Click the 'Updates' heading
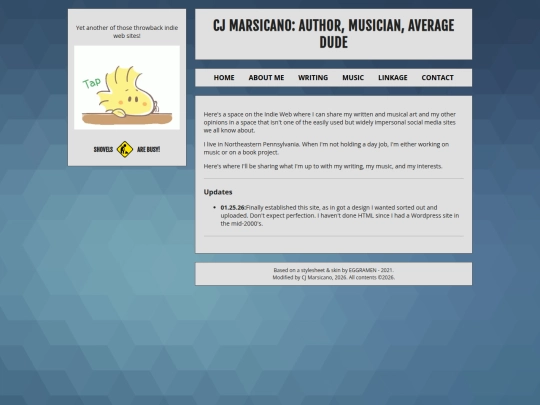This screenshot has width=540, height=405. click(x=218, y=192)
